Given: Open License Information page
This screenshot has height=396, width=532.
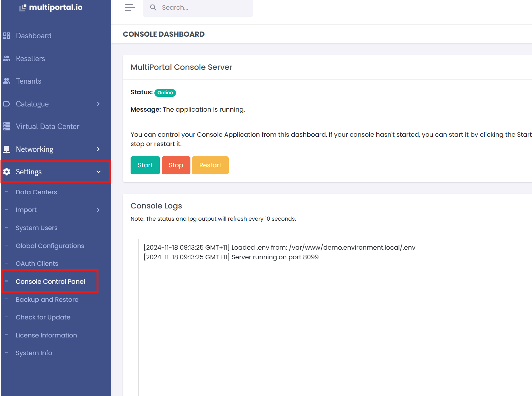Looking at the screenshot, I should click(46, 335).
